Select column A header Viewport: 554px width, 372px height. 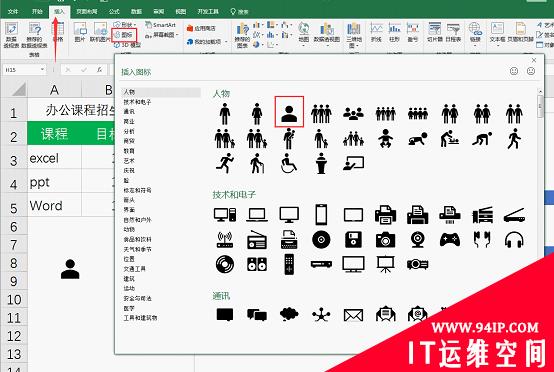click(x=54, y=90)
